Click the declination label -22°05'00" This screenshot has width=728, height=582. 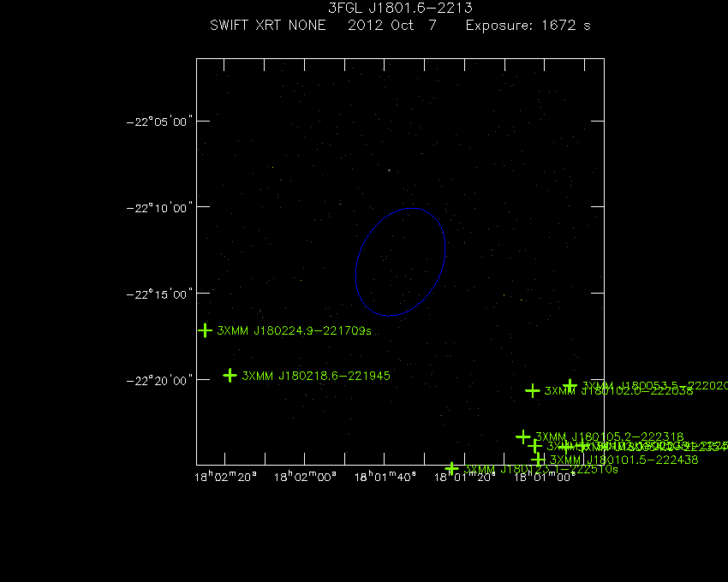click(159, 122)
